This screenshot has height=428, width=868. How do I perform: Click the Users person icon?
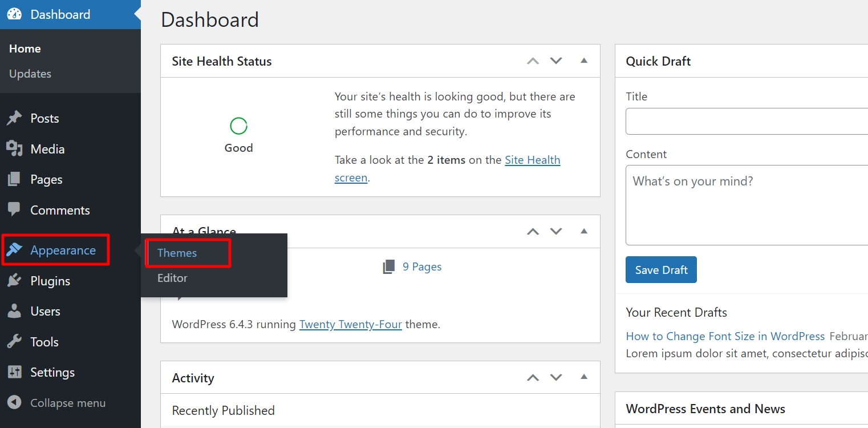pos(14,311)
